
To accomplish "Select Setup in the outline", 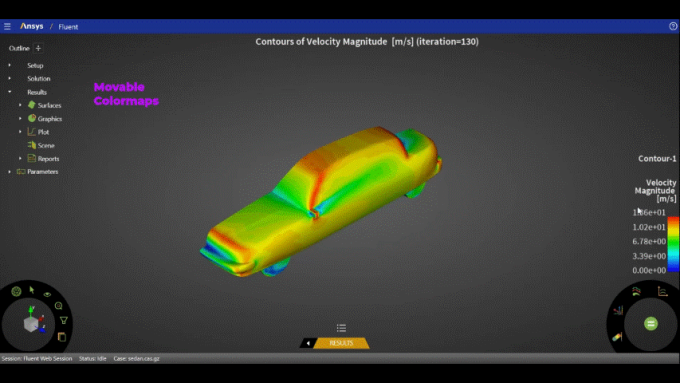I will (x=35, y=66).
